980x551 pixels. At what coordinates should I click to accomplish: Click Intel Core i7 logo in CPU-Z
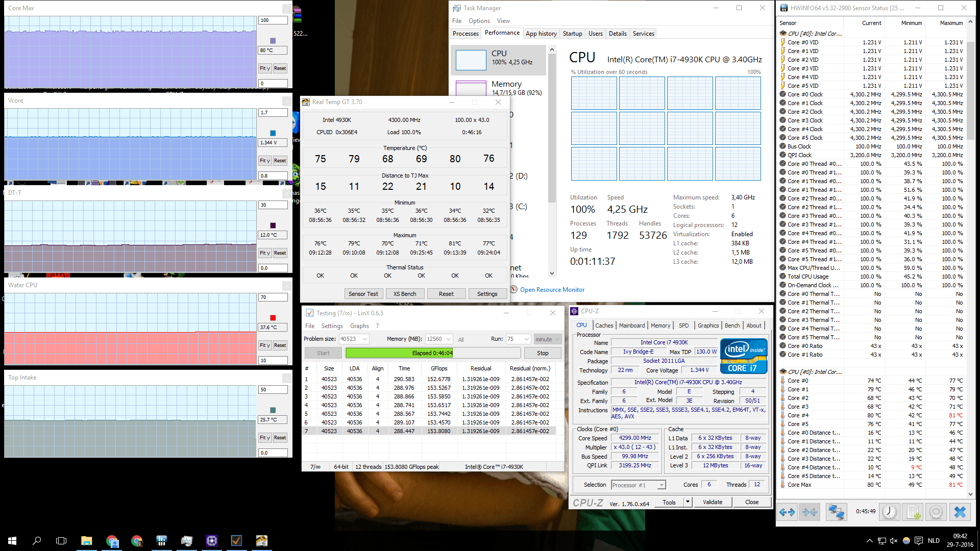coord(744,356)
